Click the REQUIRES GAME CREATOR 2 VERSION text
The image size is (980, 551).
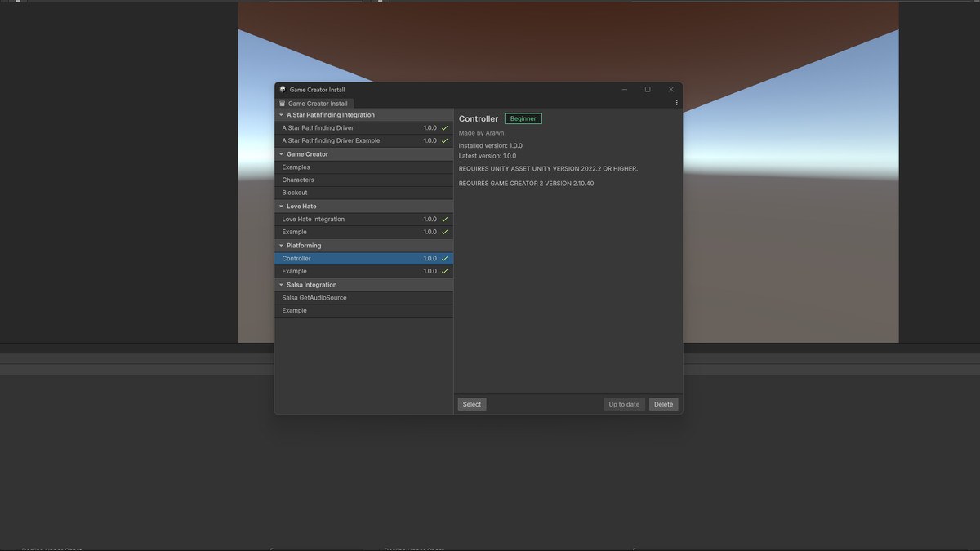click(527, 184)
